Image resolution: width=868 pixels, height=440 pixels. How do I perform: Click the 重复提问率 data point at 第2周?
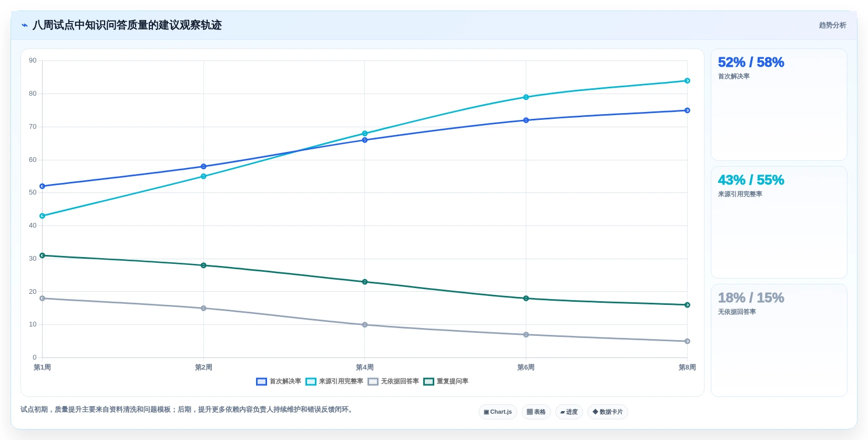coord(203,265)
